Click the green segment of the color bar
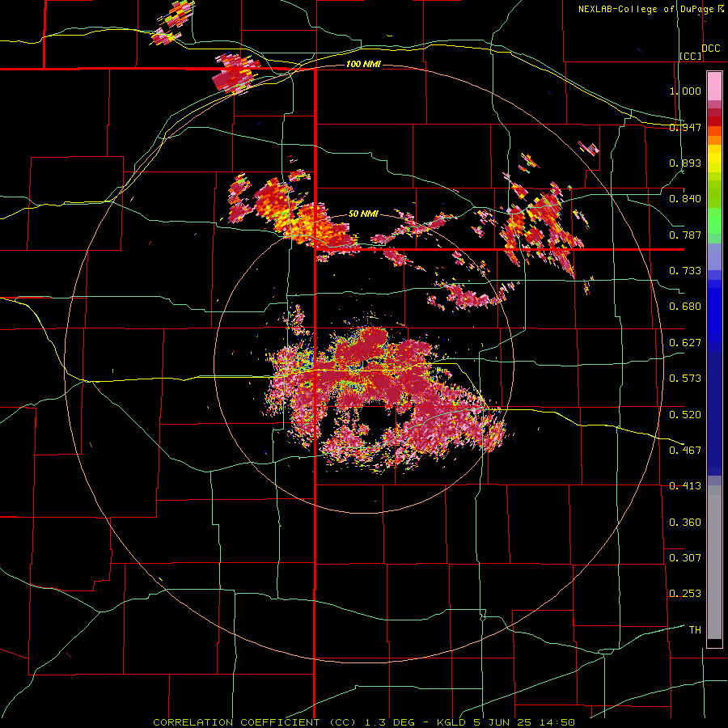728x728 pixels. (714, 221)
